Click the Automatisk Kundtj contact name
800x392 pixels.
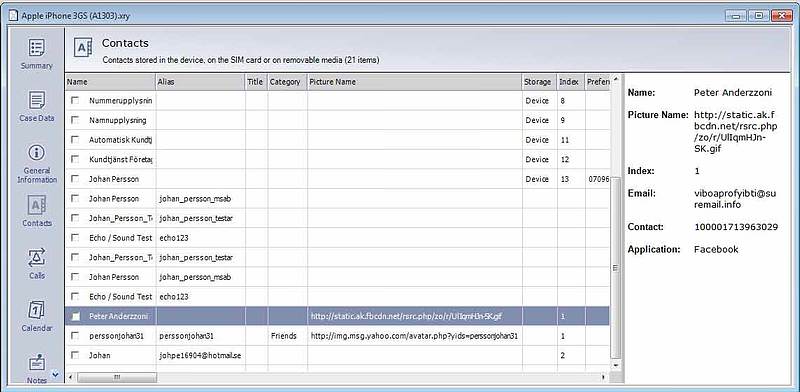click(x=120, y=140)
